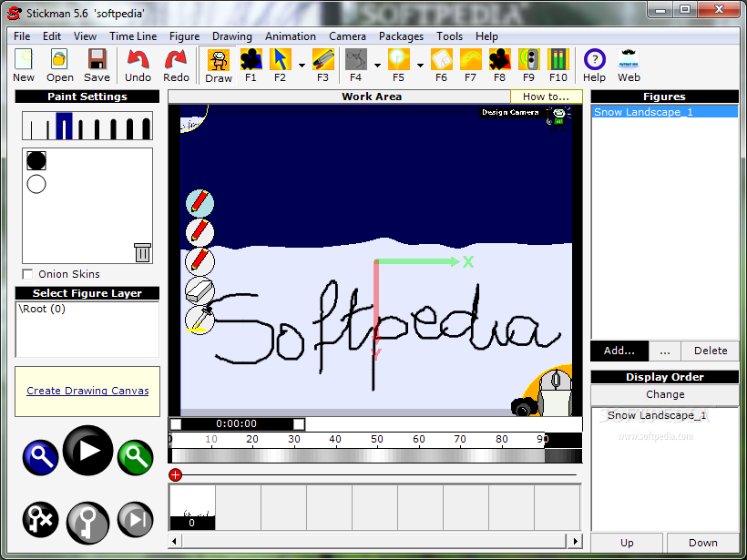This screenshot has width=747, height=560.
Task: Select \Root (0) figure layer
Action: click(x=42, y=309)
